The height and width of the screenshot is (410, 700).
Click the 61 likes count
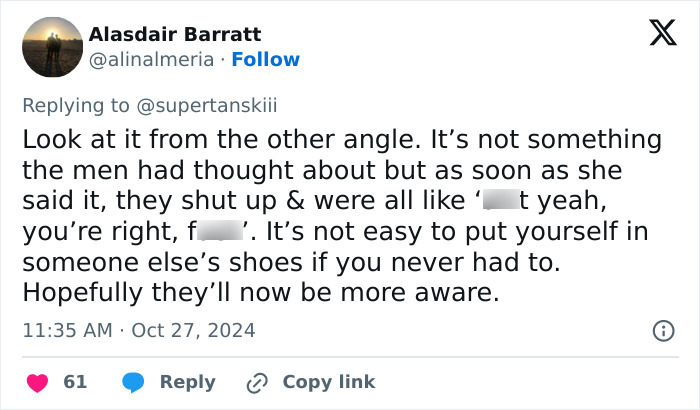[75, 382]
